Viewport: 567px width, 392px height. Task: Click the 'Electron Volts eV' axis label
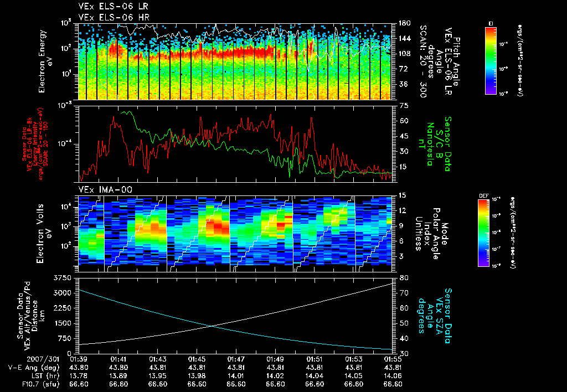click(x=44, y=234)
